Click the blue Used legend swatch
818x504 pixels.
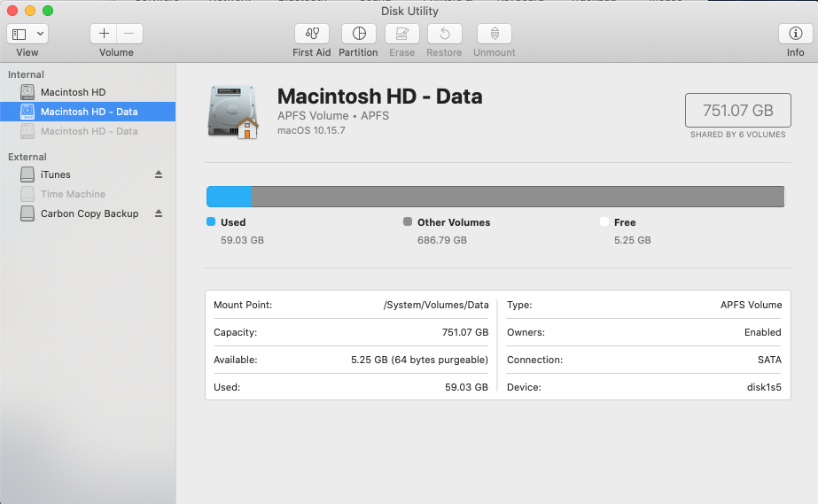(211, 221)
